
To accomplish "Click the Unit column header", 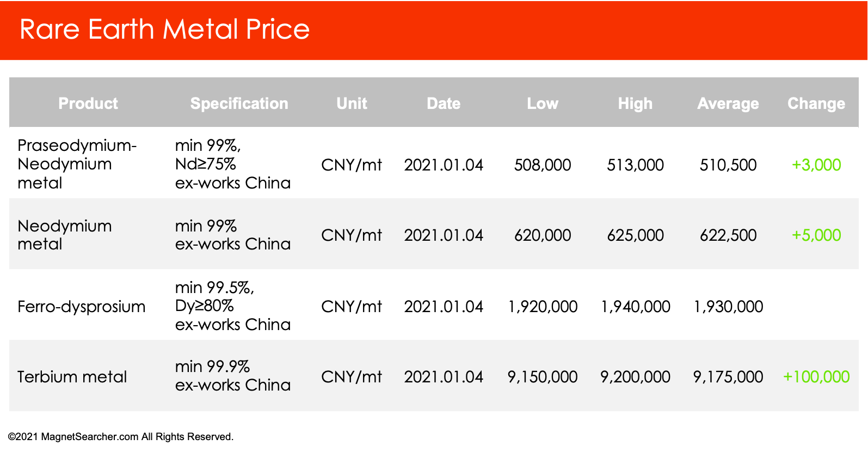I will (x=352, y=103).
